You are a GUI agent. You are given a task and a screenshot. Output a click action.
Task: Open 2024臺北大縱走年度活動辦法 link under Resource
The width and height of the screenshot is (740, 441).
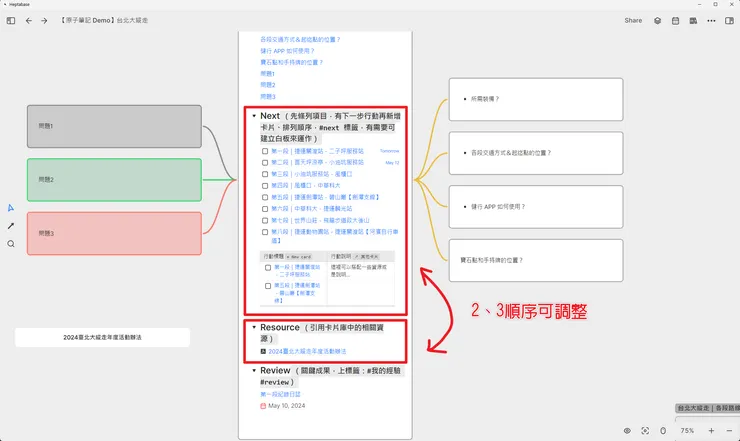pos(307,351)
